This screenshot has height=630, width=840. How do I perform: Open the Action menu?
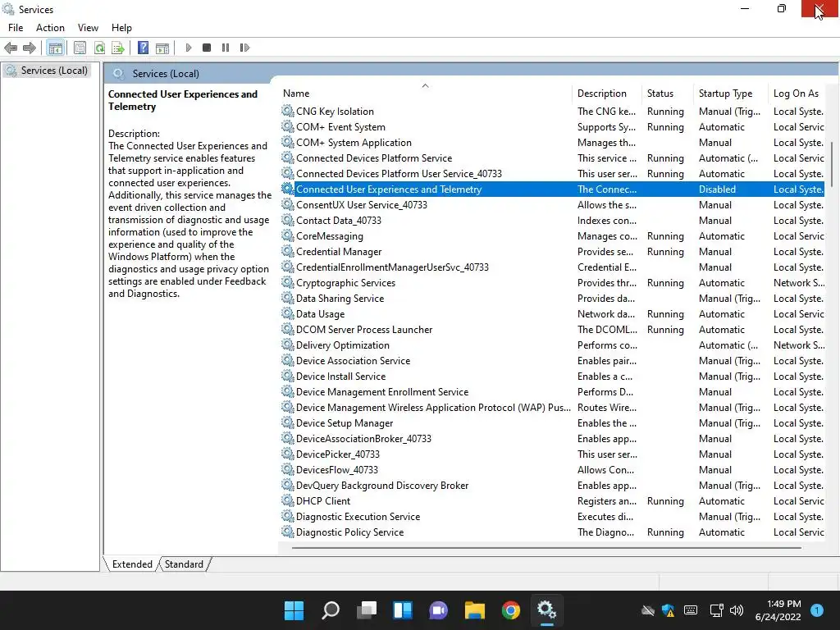(x=50, y=28)
